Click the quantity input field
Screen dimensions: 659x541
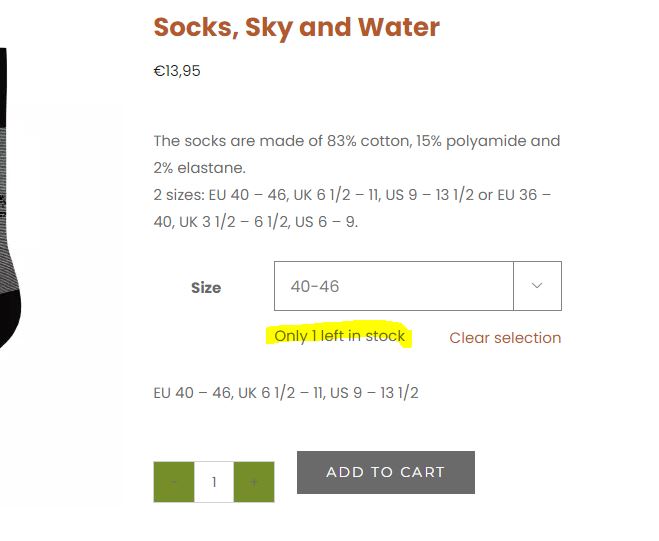214,482
